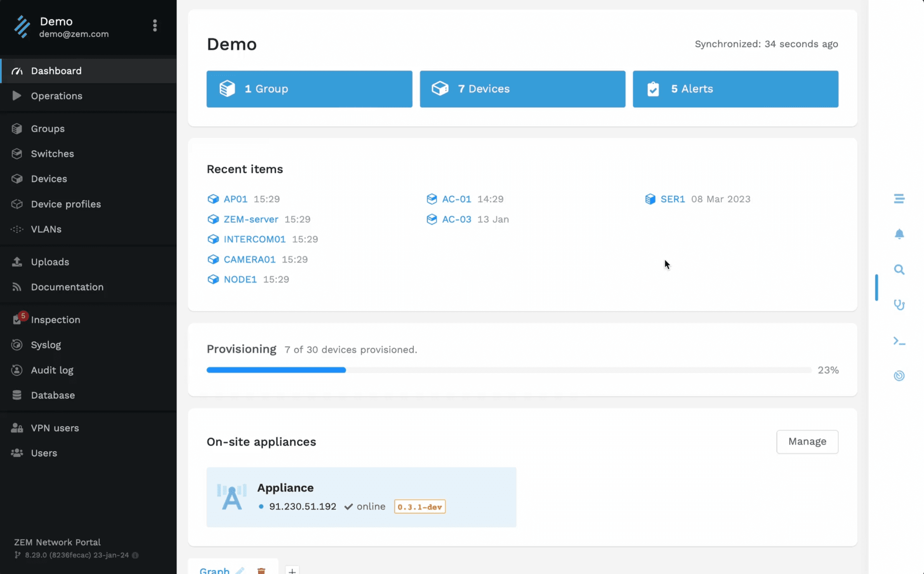Click the provisioning progress bar
The width and height of the screenshot is (924, 574).
pyautogui.click(x=509, y=370)
